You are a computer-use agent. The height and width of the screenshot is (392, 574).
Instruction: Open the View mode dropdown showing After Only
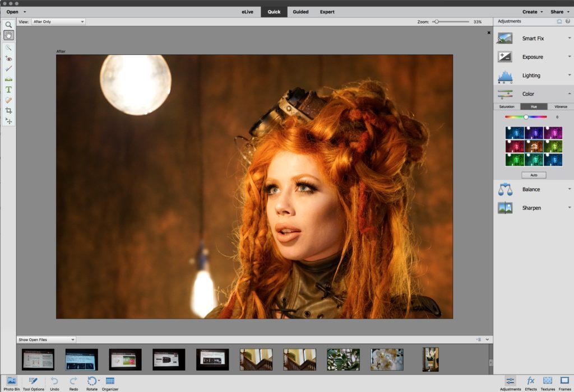click(58, 22)
